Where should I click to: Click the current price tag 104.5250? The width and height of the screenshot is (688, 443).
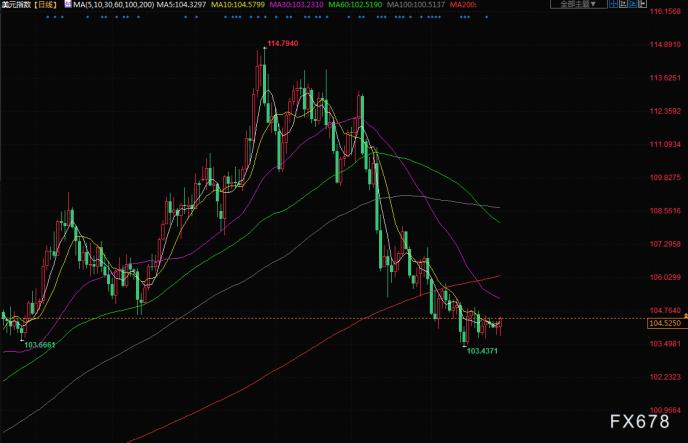coord(665,324)
